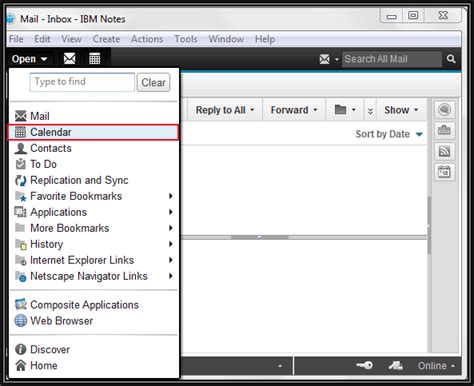Click the vertical scrollbar of the message list
The height and width of the screenshot is (386, 474).
point(429,225)
